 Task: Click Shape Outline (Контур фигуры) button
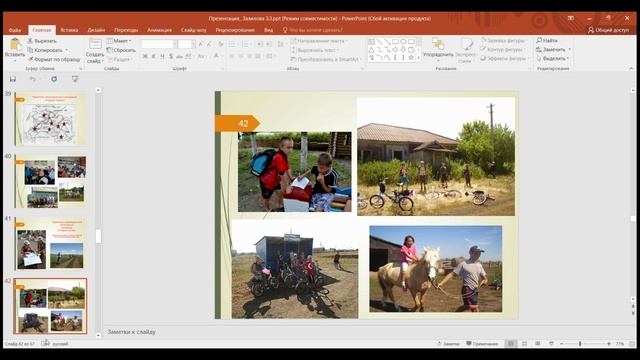click(x=502, y=49)
